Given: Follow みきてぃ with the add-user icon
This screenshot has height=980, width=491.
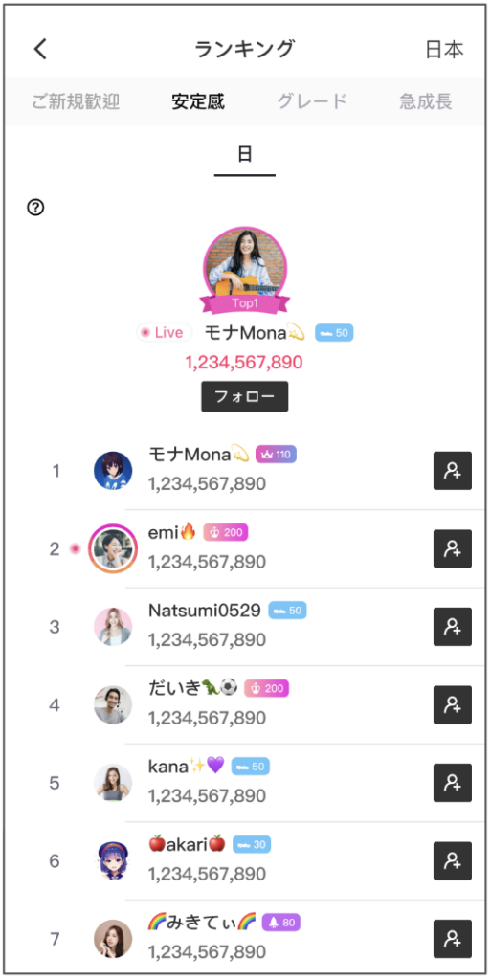Looking at the screenshot, I should tap(453, 939).
